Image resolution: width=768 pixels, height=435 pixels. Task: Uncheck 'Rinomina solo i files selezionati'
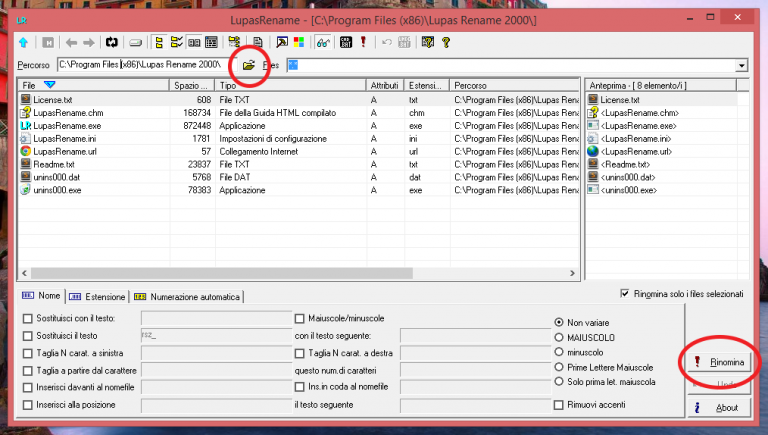point(625,294)
